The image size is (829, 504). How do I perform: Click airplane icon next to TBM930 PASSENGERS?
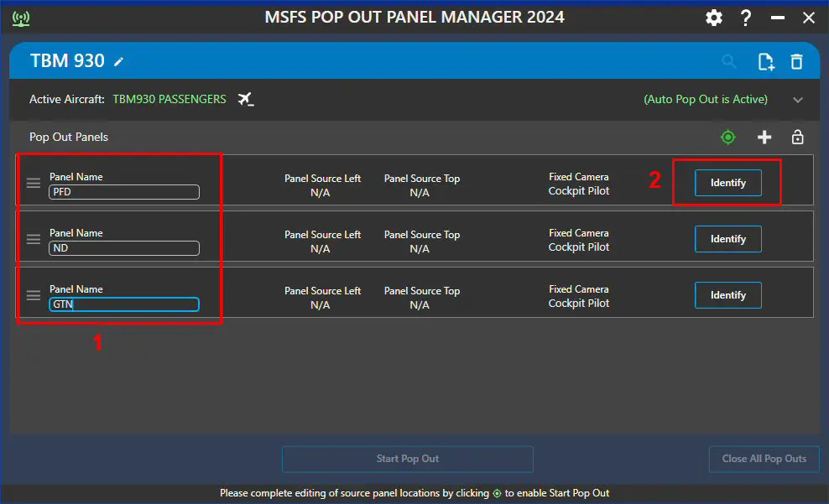point(245,99)
